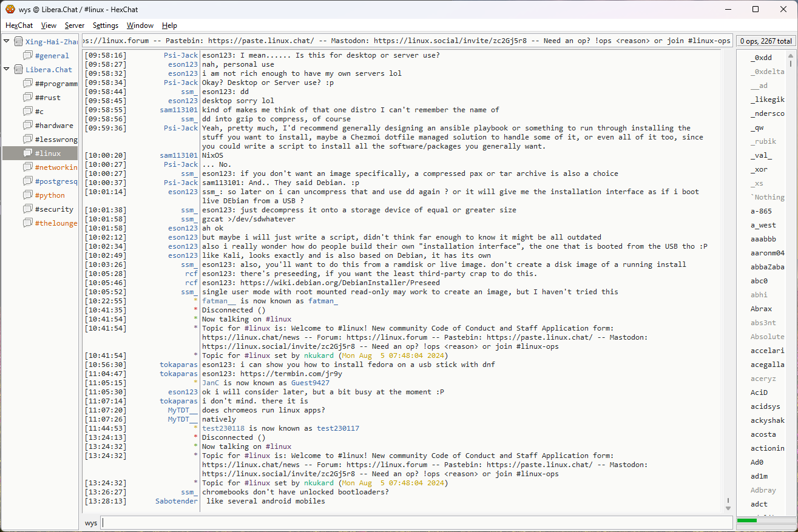Open the Settings menu
Image resolution: width=798 pixels, height=532 pixels.
(106, 25)
